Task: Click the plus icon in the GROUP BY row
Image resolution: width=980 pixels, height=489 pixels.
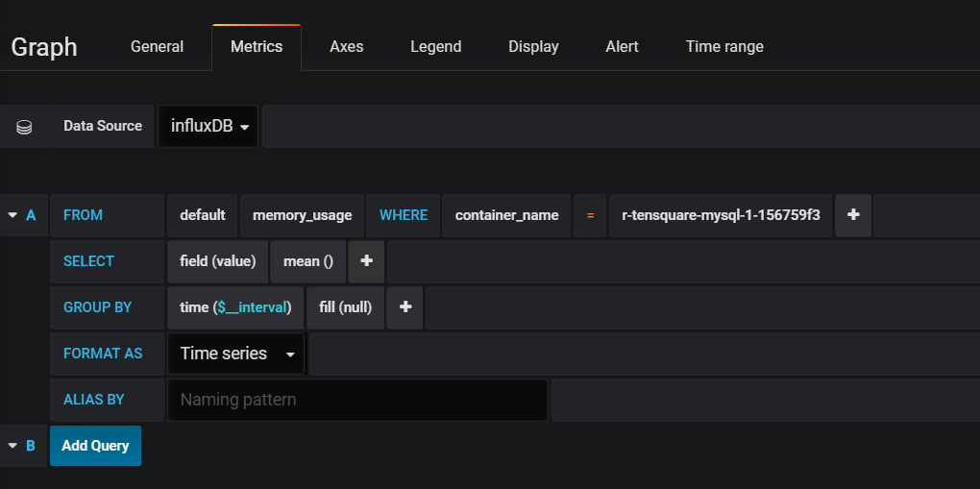Action: (x=405, y=307)
